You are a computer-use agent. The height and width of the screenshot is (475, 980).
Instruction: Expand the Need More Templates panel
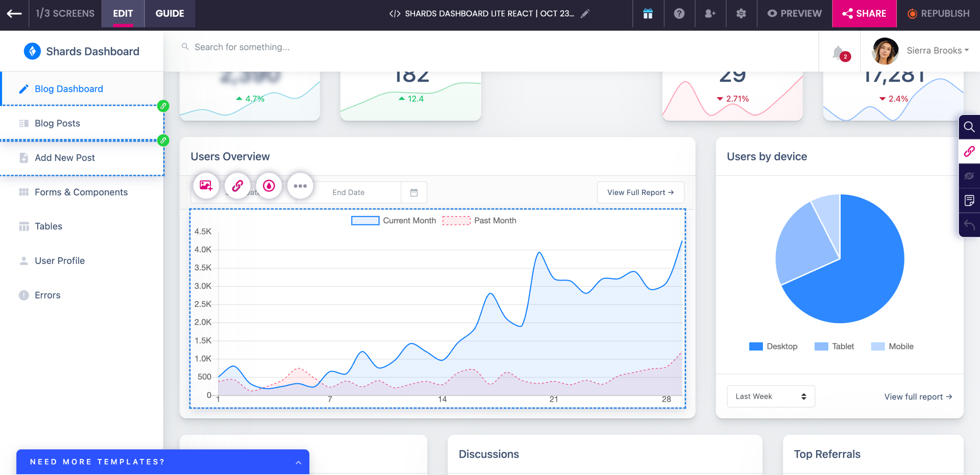pyautogui.click(x=298, y=462)
